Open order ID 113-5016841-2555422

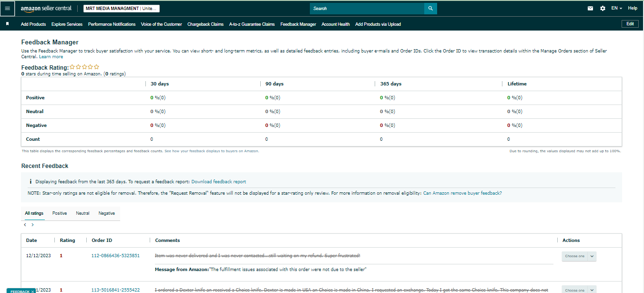point(115,290)
